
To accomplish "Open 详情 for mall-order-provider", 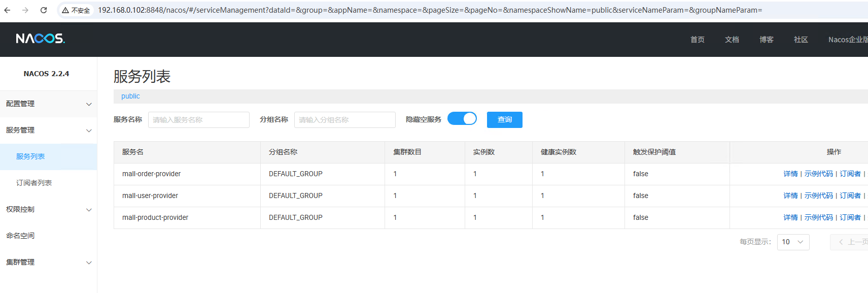I will tap(790, 174).
